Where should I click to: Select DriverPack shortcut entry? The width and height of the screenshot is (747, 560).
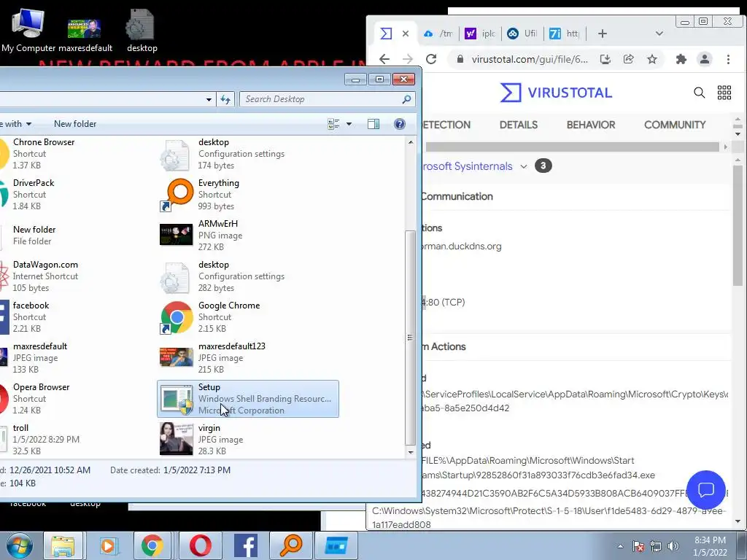click(34, 194)
